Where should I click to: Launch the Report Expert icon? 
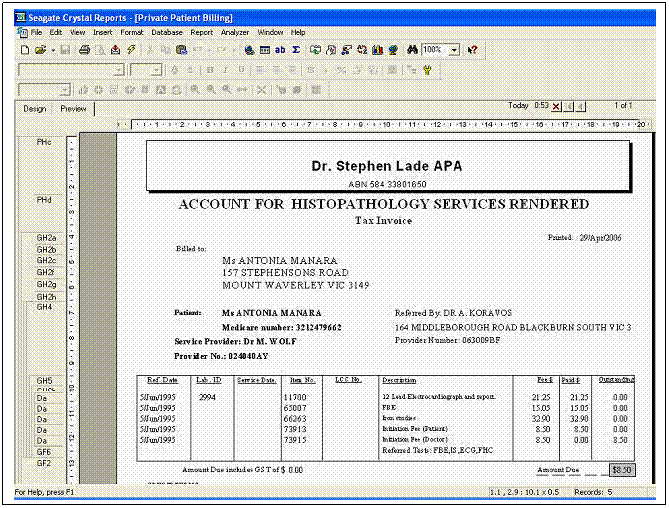click(x=315, y=50)
